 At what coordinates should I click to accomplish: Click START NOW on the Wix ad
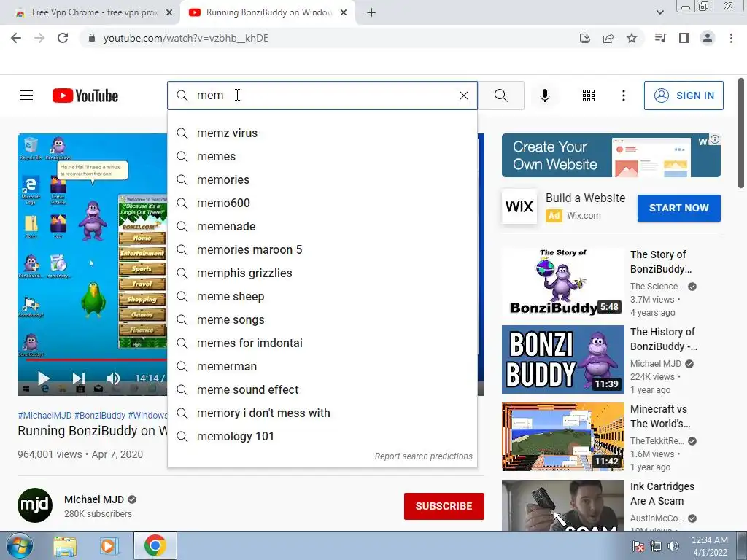coord(679,208)
